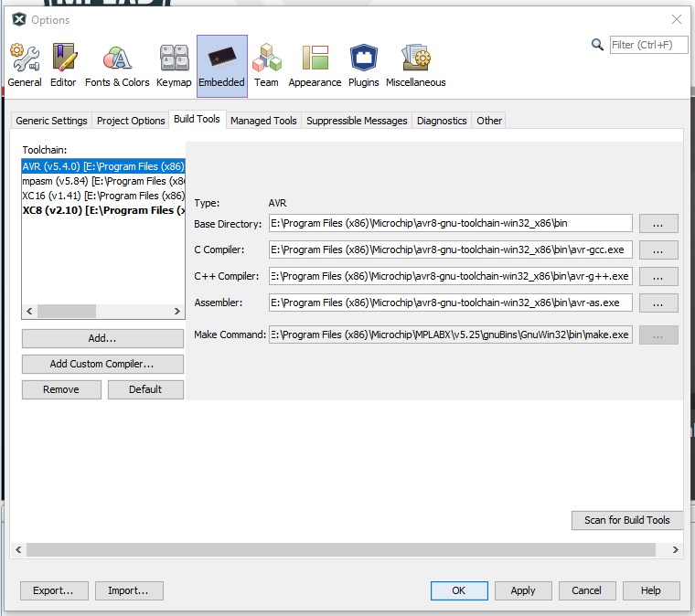Click the C Compiler path field
The height and width of the screenshot is (616, 695).
[450, 250]
